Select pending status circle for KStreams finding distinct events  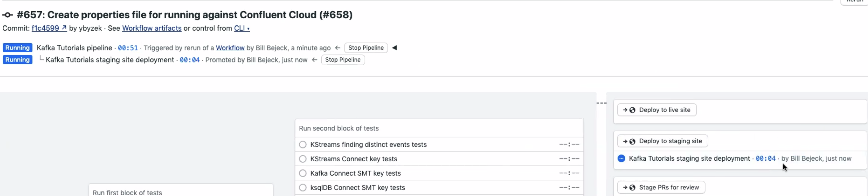point(303,144)
